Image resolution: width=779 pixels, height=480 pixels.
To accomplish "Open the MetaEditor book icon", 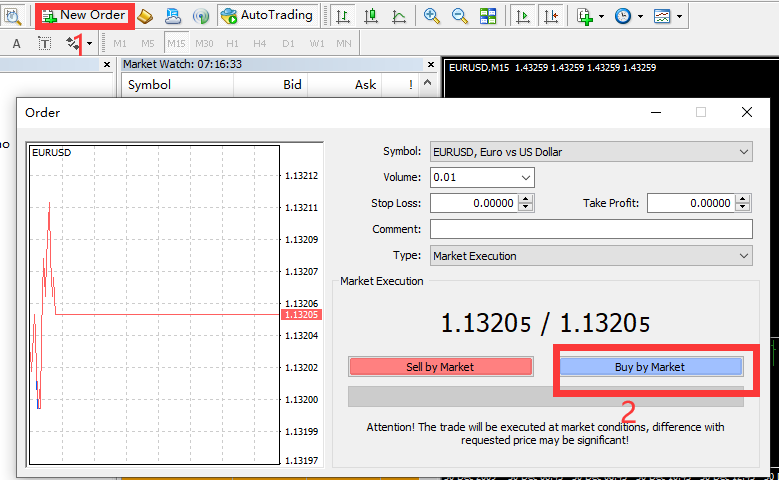I will click(x=145, y=16).
